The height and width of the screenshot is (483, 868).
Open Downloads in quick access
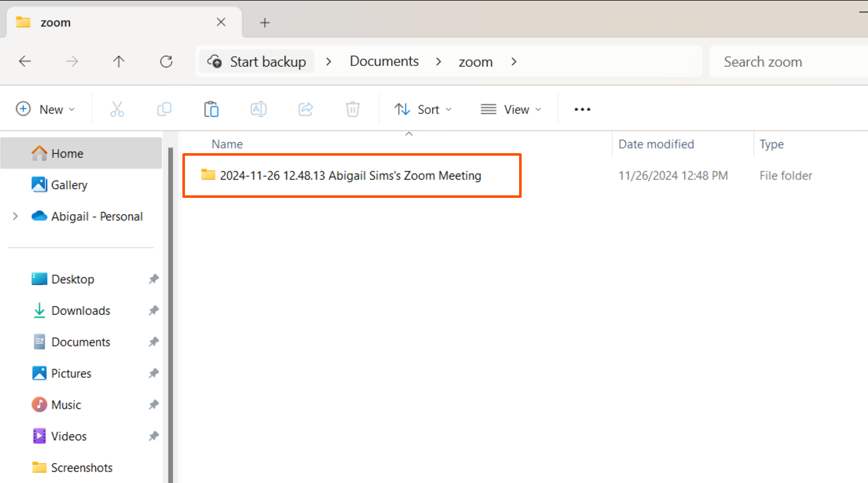coord(81,310)
